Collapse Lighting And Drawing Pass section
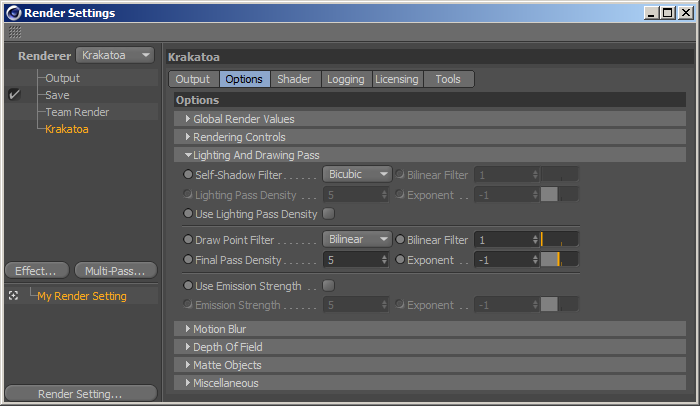 coord(429,155)
